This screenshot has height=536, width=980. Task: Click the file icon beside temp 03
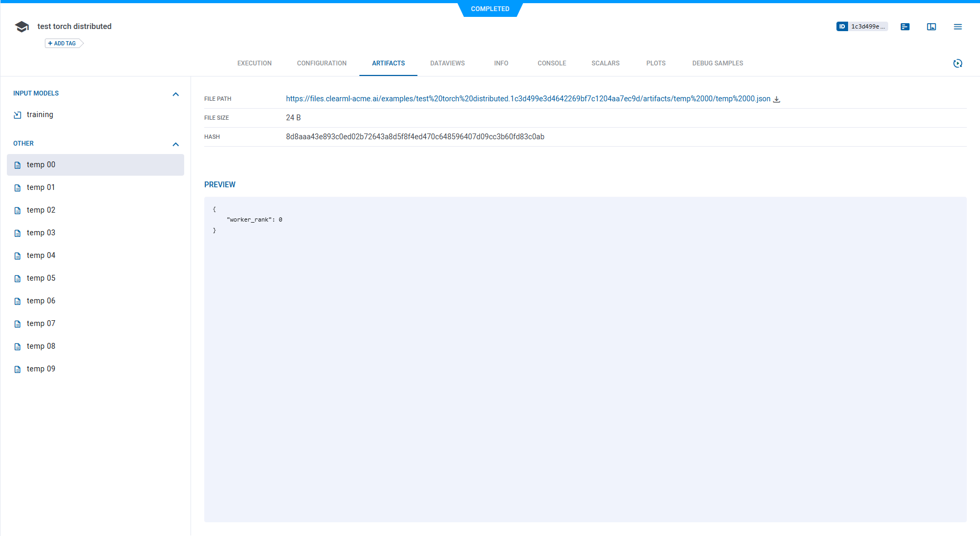(x=17, y=233)
